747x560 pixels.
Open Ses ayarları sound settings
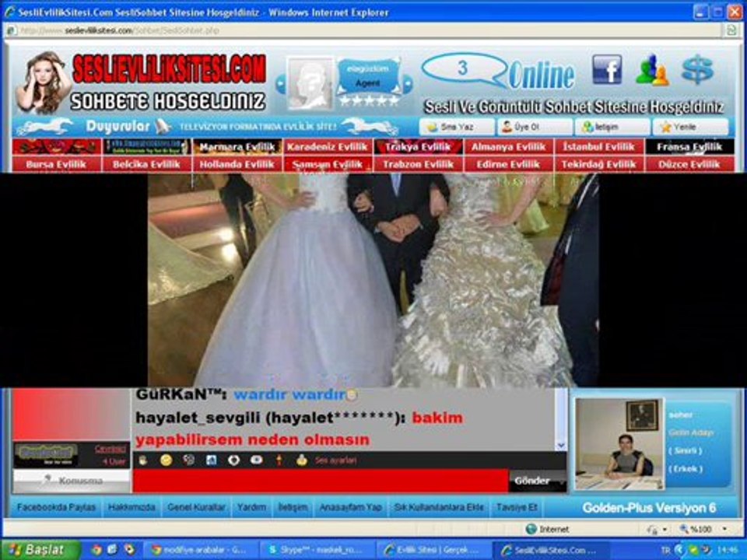[335, 460]
